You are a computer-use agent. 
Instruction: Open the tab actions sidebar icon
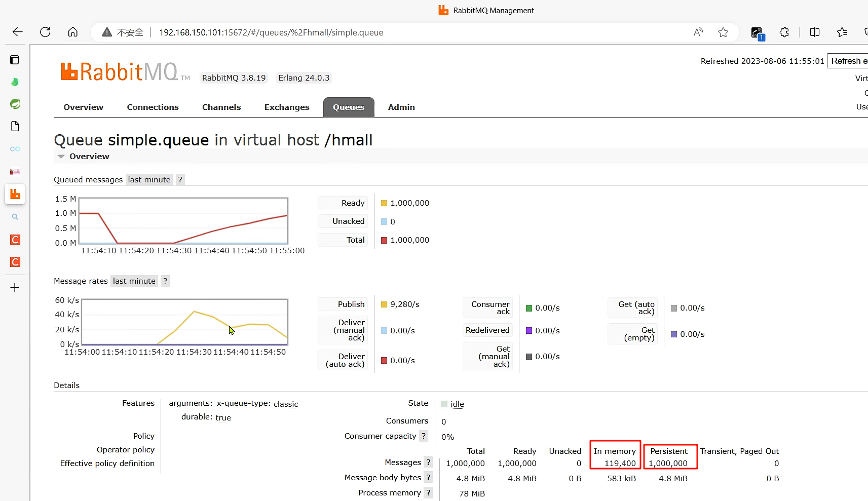point(15,60)
